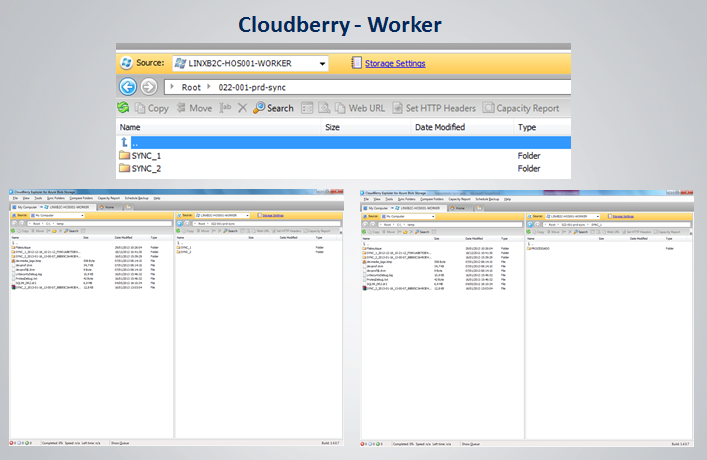Click the new-tab button in left small window

coord(129,207)
